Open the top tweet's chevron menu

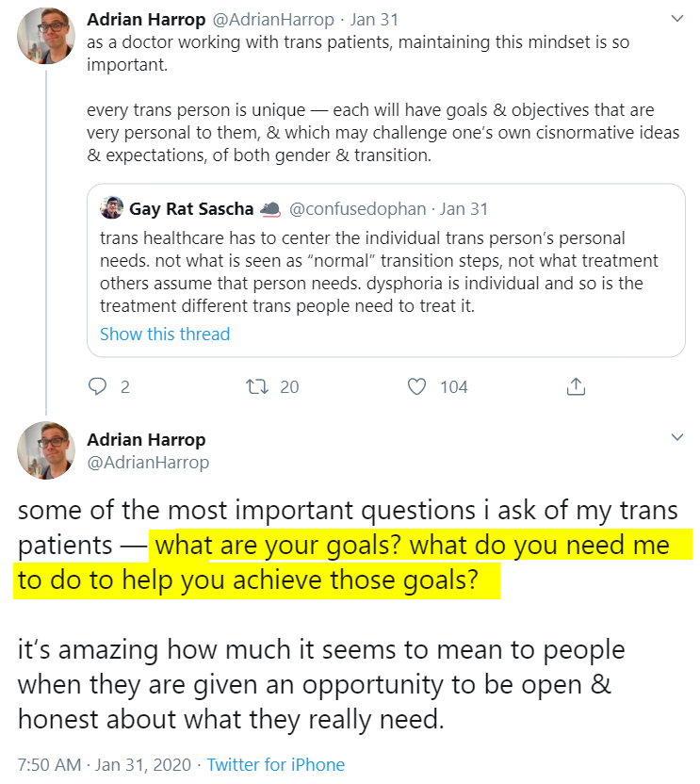[677, 19]
